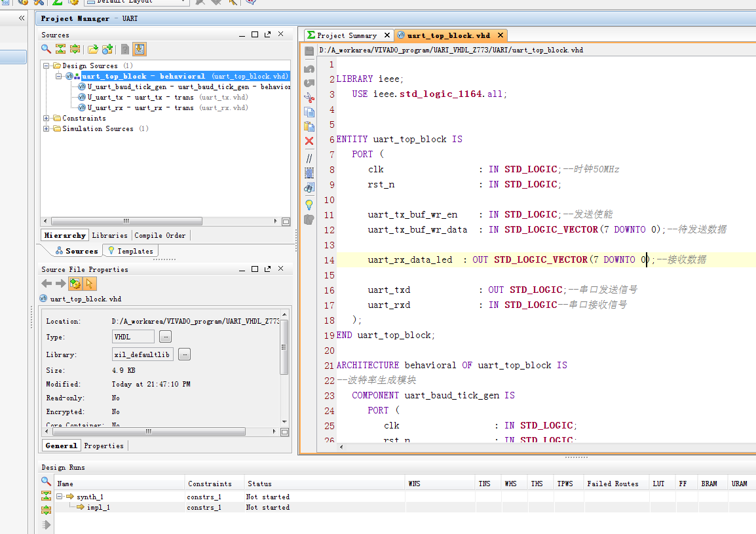The width and height of the screenshot is (756, 534).
Task: Click the gray icon below the lightbulb
Action: click(x=309, y=220)
